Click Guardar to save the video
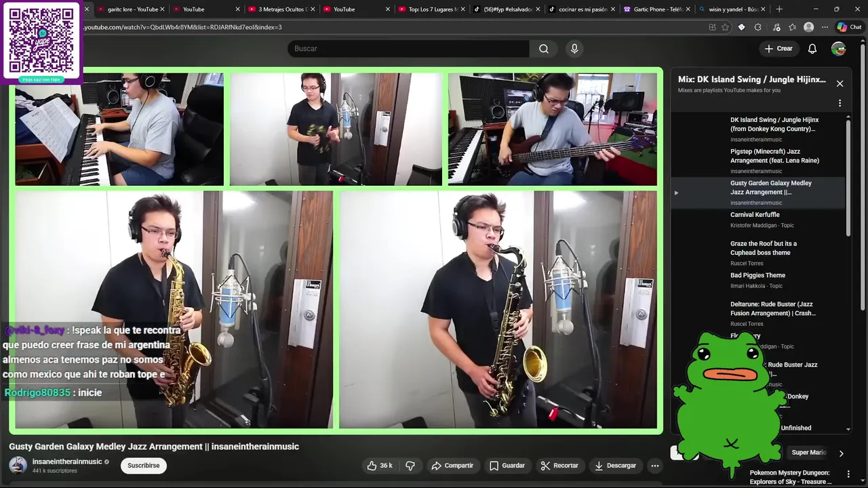The width and height of the screenshot is (868, 488). [507, 466]
